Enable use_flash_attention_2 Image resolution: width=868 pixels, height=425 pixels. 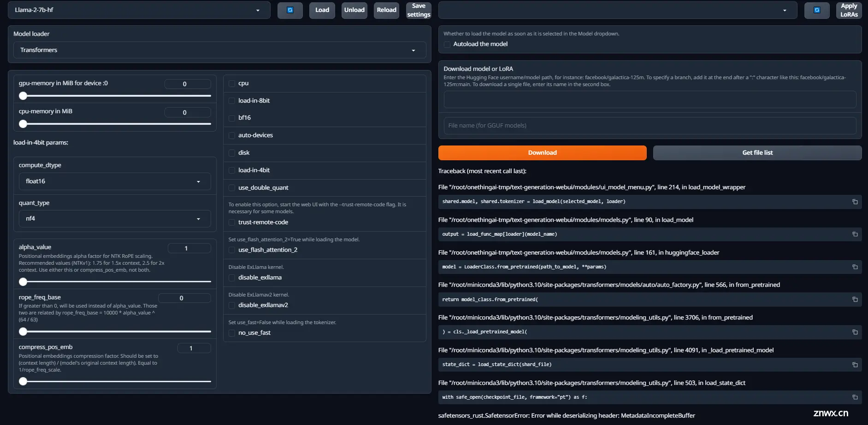[232, 250]
